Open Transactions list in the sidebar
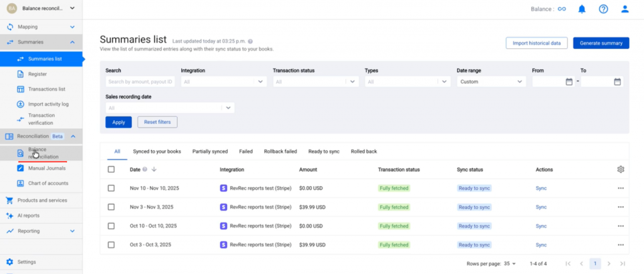644x274 pixels. pos(47,89)
